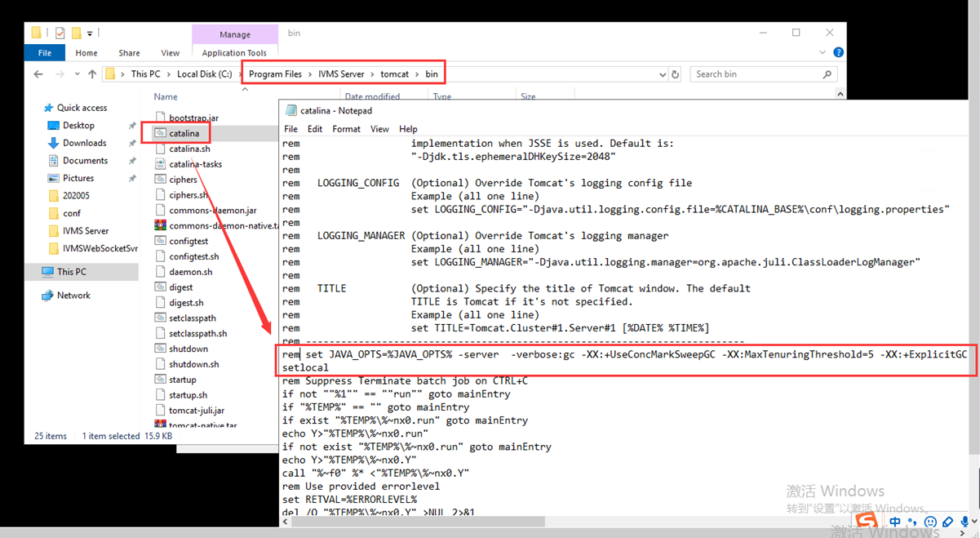The width and height of the screenshot is (980, 538).
Task: Click the Sogou skin pen icon
Action: point(947,522)
